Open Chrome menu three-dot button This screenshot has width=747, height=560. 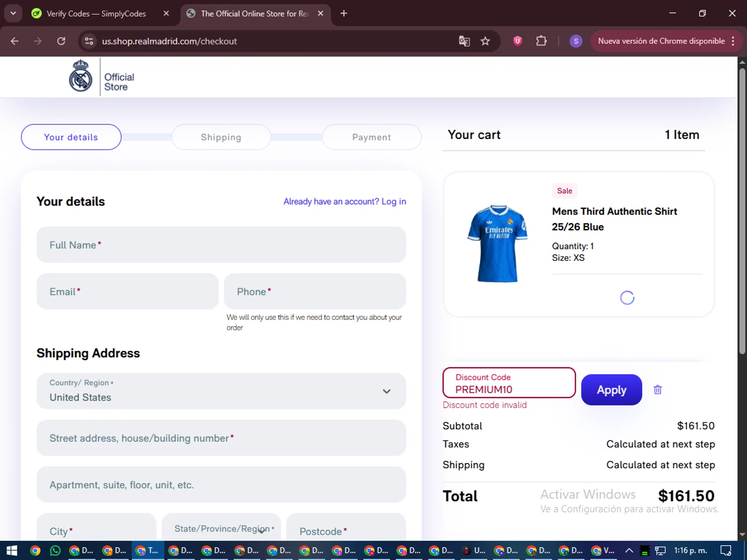tap(733, 41)
